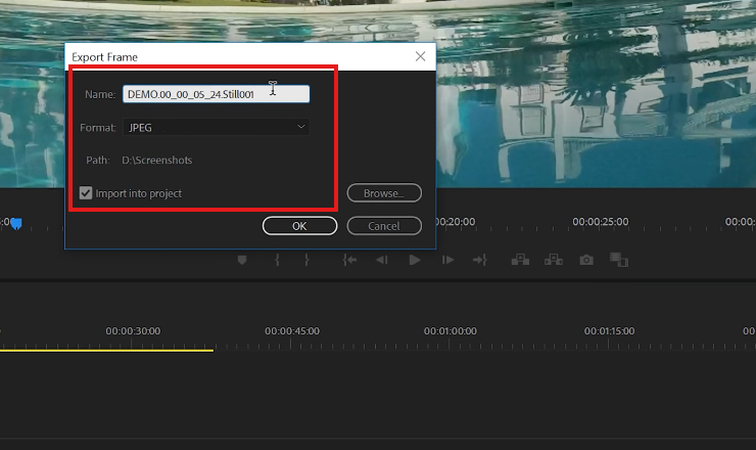Click the blue playhead marker

point(16,224)
